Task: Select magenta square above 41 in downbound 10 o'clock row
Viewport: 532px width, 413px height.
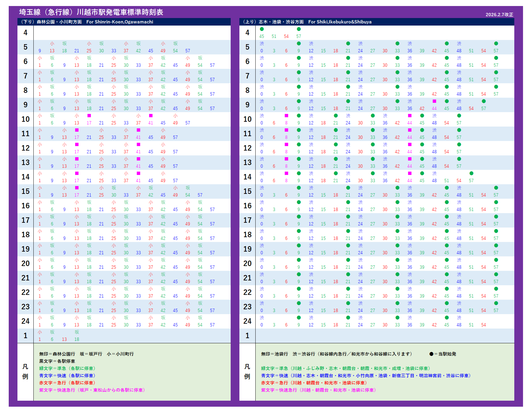Action: (151, 116)
